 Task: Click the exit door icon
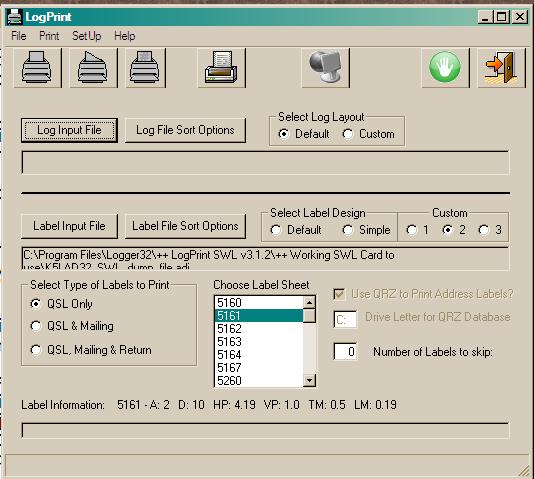coord(501,67)
